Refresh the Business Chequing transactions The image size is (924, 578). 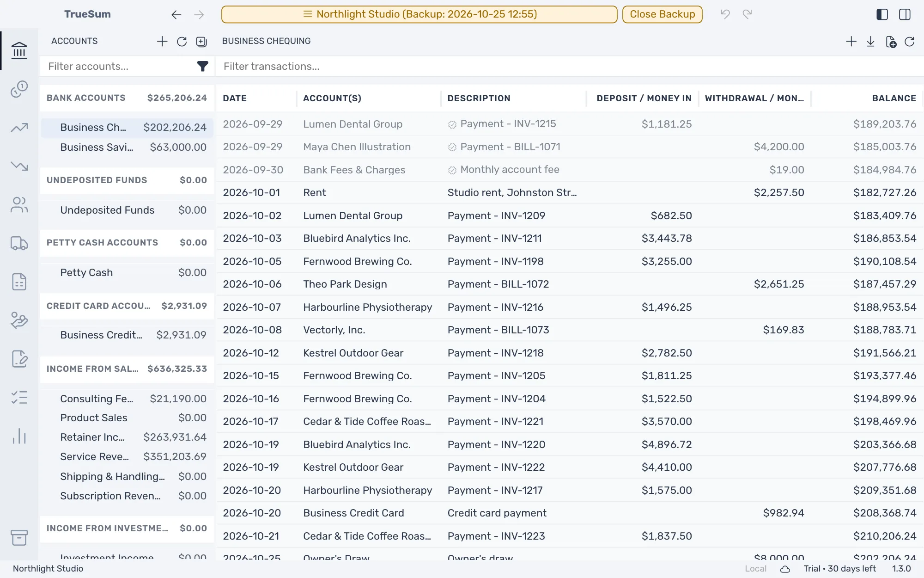pyautogui.click(x=909, y=42)
